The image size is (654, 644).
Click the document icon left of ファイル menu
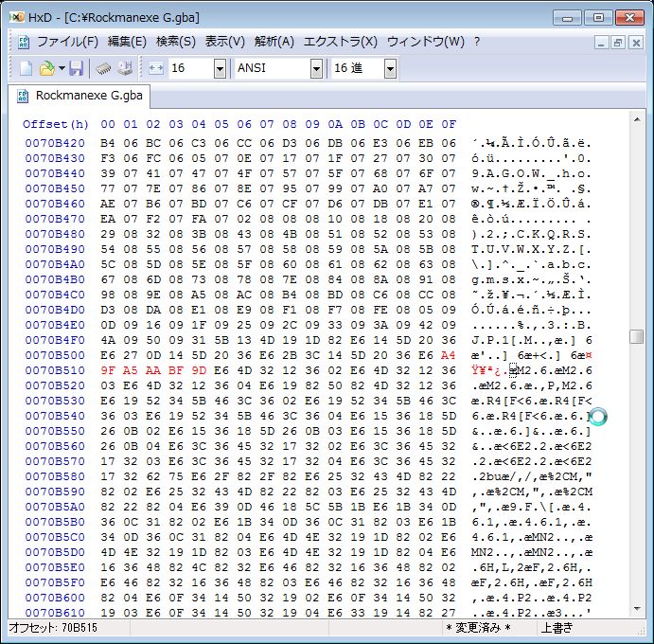coord(24,43)
